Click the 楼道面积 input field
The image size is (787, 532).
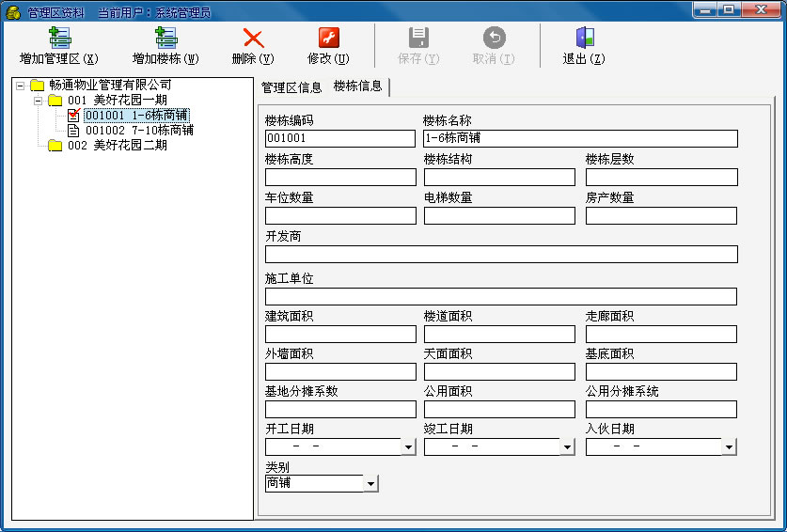point(499,335)
